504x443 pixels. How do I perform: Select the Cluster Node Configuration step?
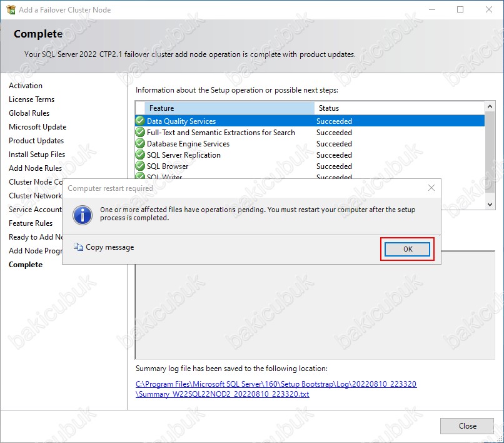[36, 182]
